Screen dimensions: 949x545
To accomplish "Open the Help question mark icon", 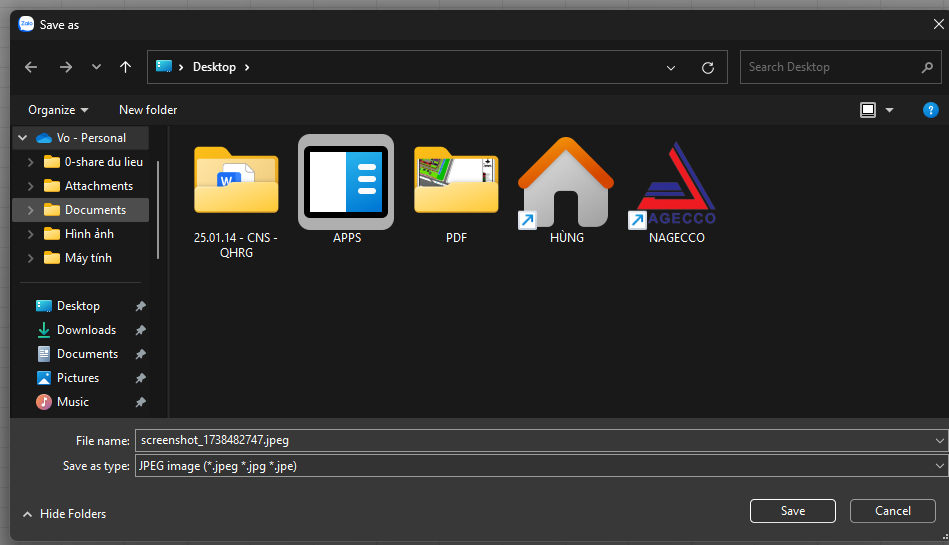I will 930,110.
